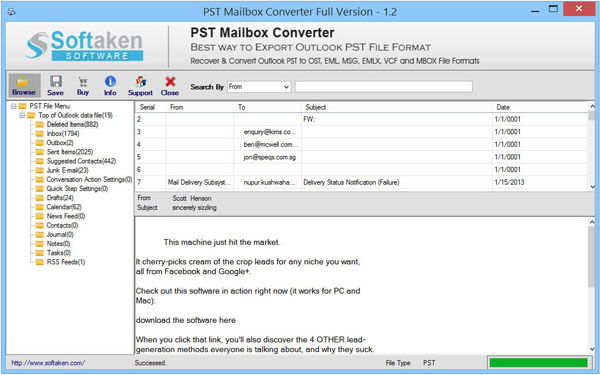Select the Delivery Status Notification (Failure) row
The height and width of the screenshot is (375, 600).
[362, 182]
